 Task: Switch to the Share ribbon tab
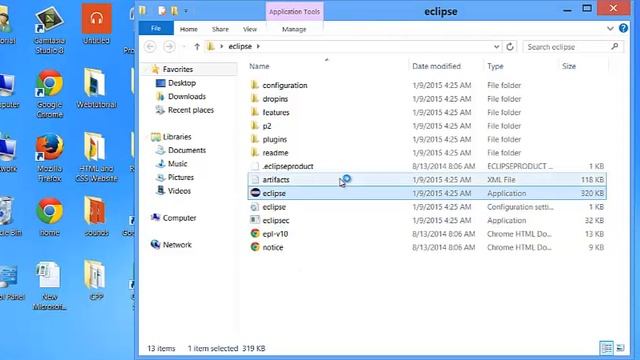[x=220, y=29]
